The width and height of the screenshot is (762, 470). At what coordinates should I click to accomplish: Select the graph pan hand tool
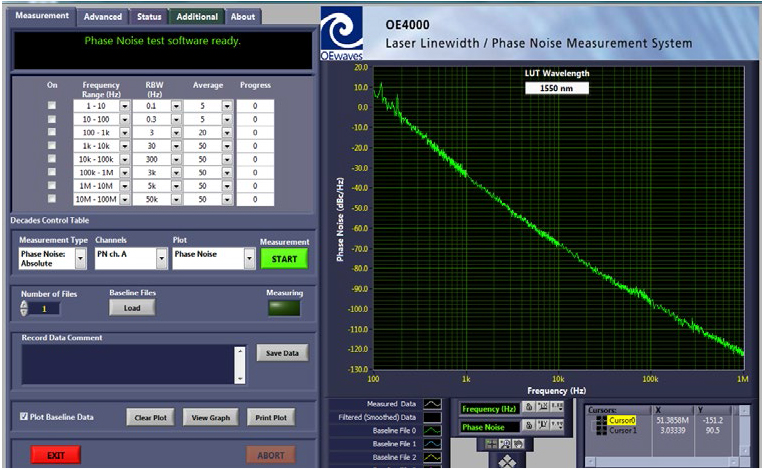click(519, 444)
